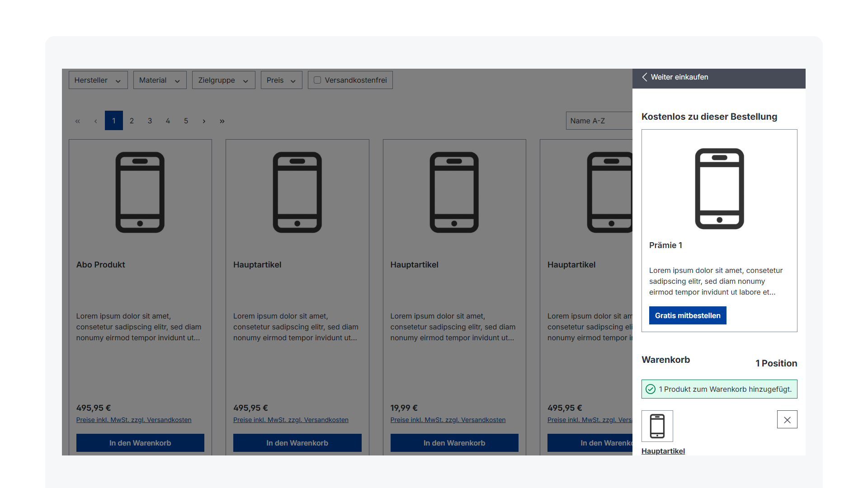The width and height of the screenshot is (868, 488).
Task: Open the Hersteller filter dropdown
Action: (x=98, y=80)
